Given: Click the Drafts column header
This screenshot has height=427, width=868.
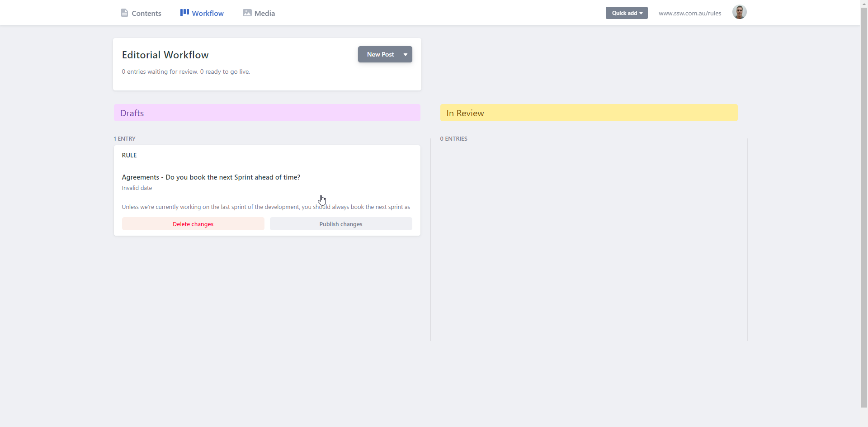Looking at the screenshot, I should (267, 113).
